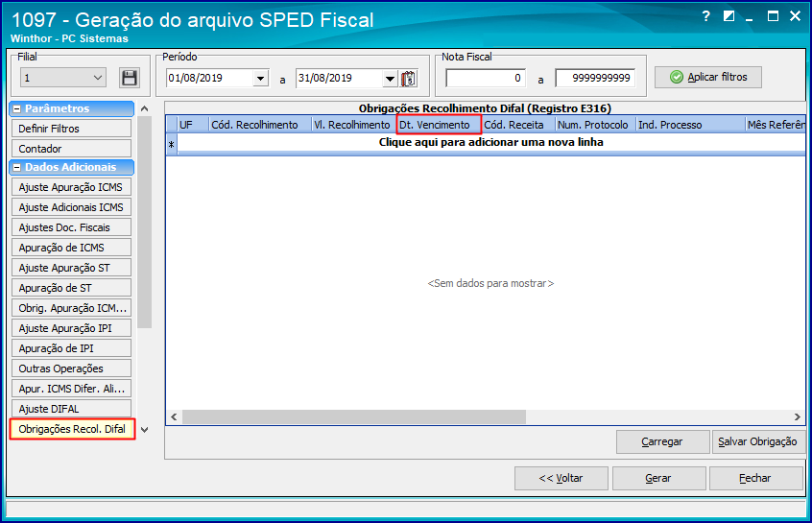Viewport: 812px width, 523px height.
Task: Select Obrigações Recol. Difal
Action: click(x=72, y=429)
